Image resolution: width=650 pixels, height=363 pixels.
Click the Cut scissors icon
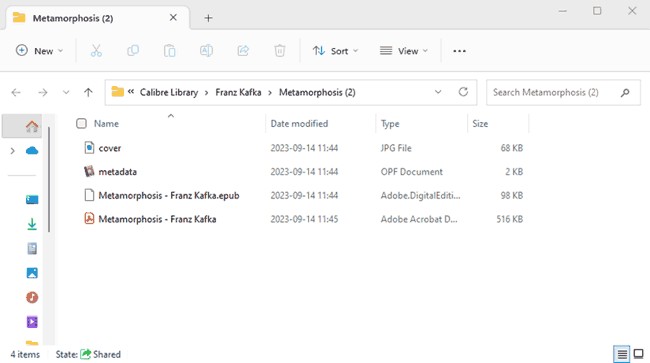coord(96,51)
